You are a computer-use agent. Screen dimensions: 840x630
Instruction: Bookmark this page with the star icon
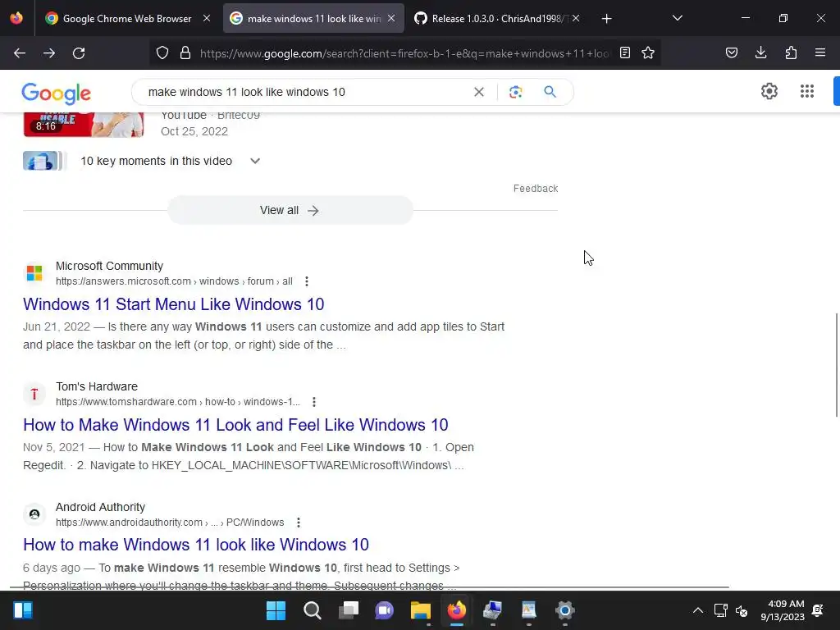pyautogui.click(x=648, y=53)
